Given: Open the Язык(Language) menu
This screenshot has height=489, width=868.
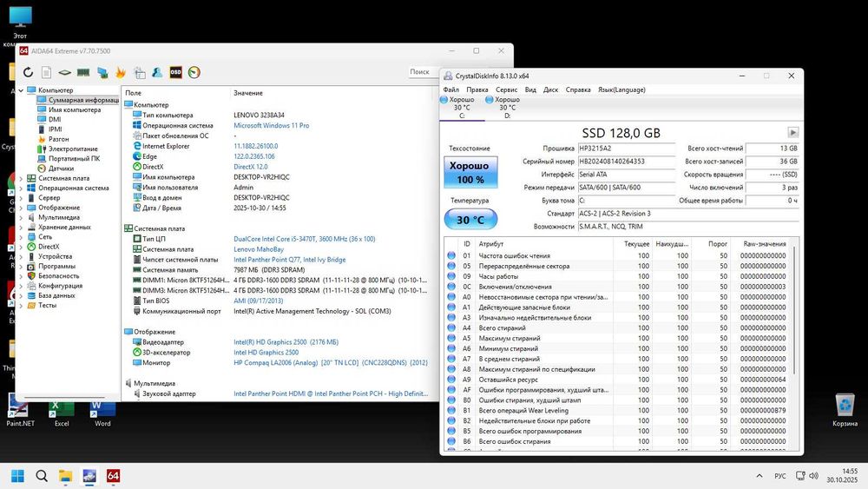Looking at the screenshot, I should pyautogui.click(x=621, y=89).
